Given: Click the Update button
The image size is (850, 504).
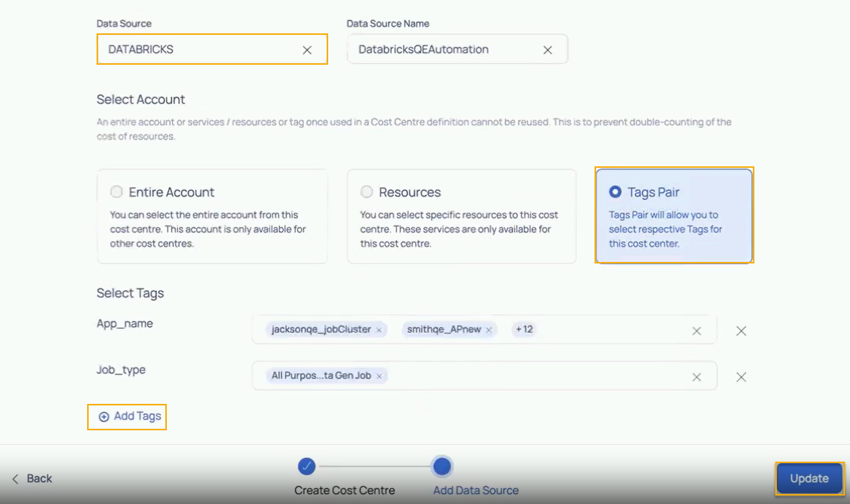Looking at the screenshot, I should click(x=810, y=479).
